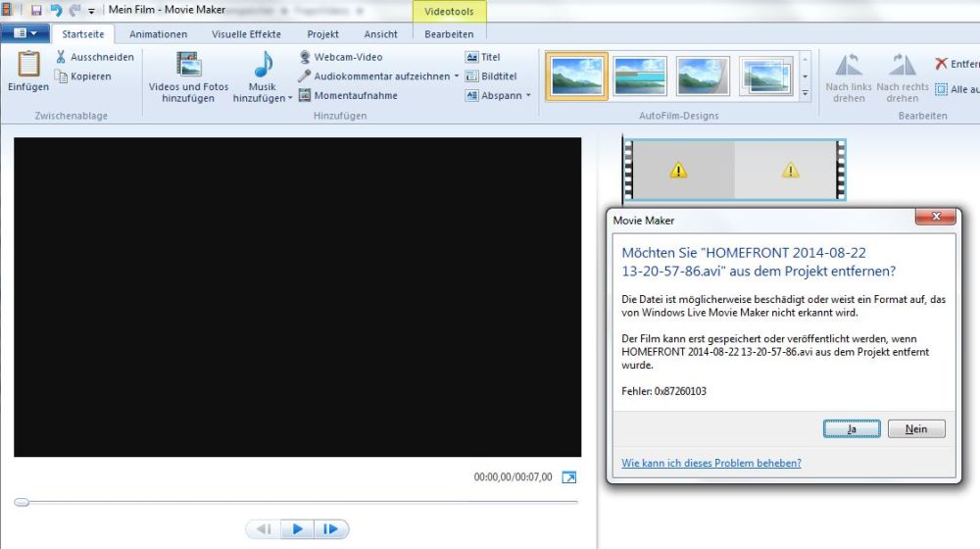Click the Entfernen red X icon
Screen dimensions: 980x549
(x=941, y=64)
